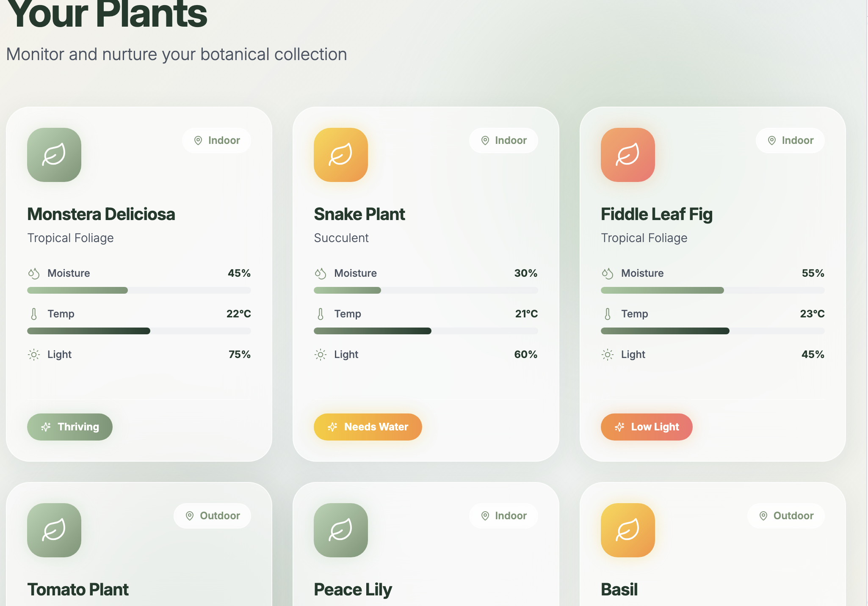
Task: Select the Outdoor tag on Basil card
Action: (x=786, y=516)
